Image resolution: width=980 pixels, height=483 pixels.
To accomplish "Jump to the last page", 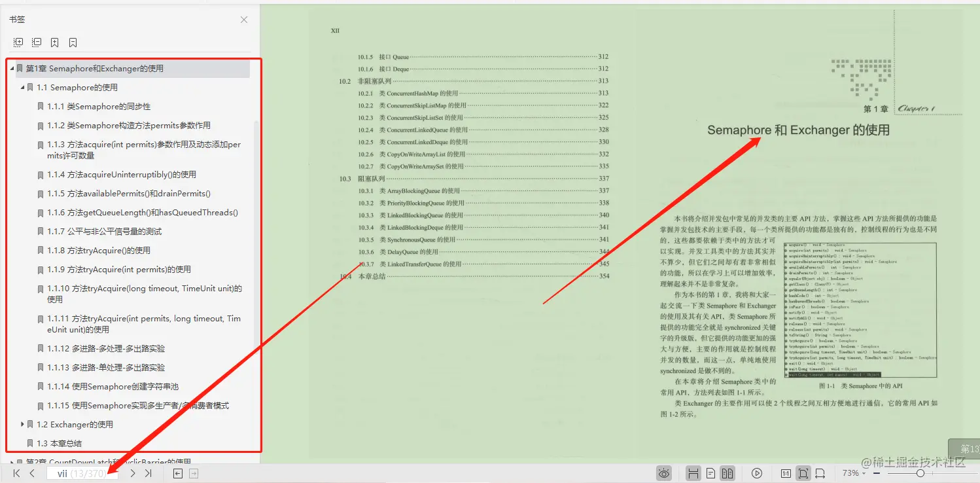I will (149, 473).
